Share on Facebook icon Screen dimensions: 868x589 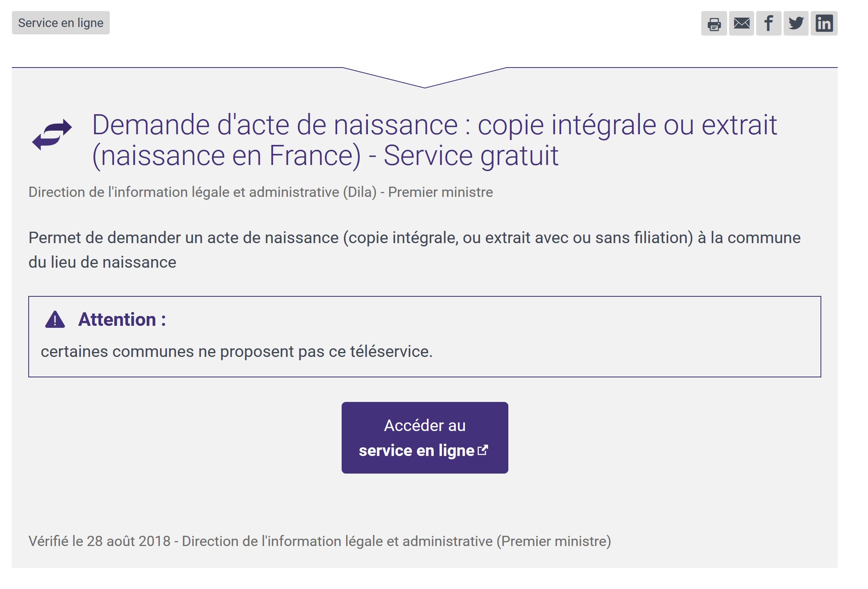(x=768, y=23)
